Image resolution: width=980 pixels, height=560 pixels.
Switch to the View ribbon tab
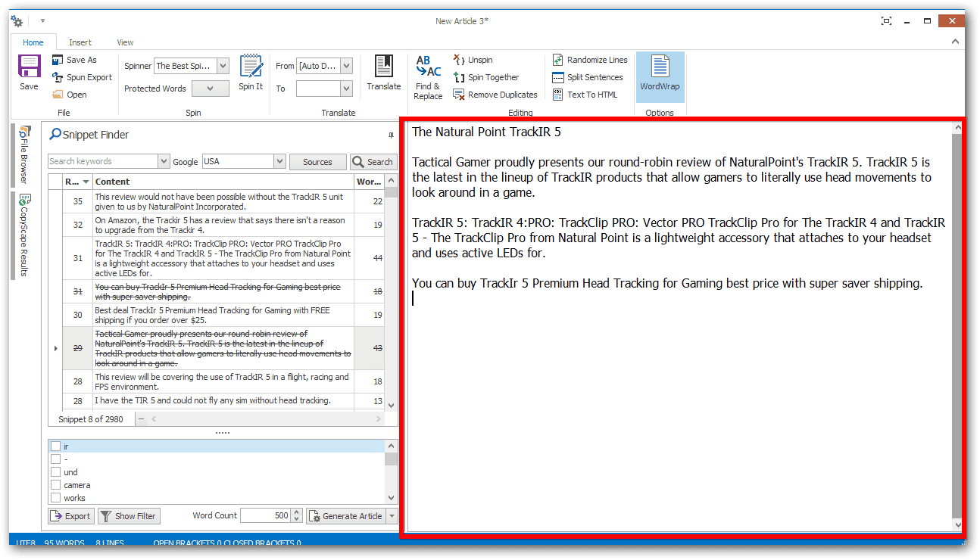click(126, 42)
